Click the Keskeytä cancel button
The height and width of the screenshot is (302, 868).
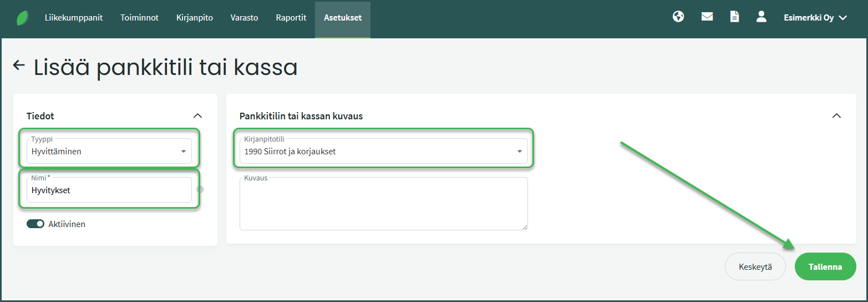click(x=755, y=266)
